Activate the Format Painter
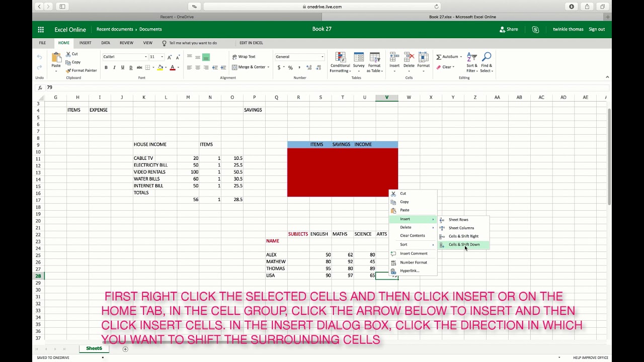644x362 pixels. pos(82,70)
